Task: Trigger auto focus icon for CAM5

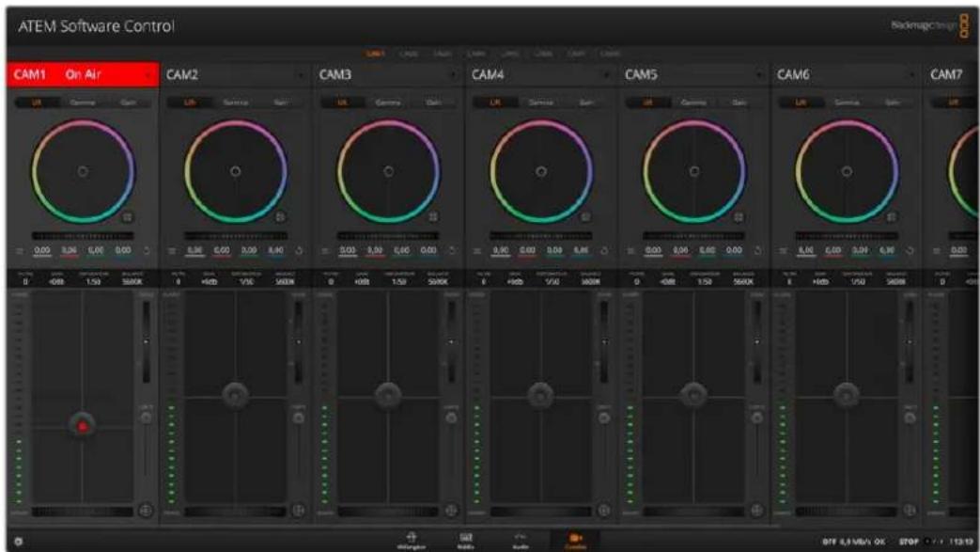Action: pos(756,510)
